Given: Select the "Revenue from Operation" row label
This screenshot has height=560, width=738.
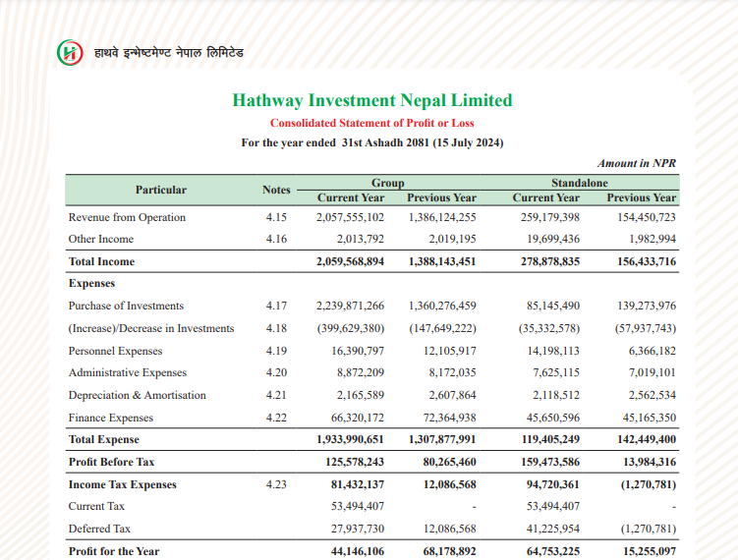Looking at the screenshot, I should point(127,217).
